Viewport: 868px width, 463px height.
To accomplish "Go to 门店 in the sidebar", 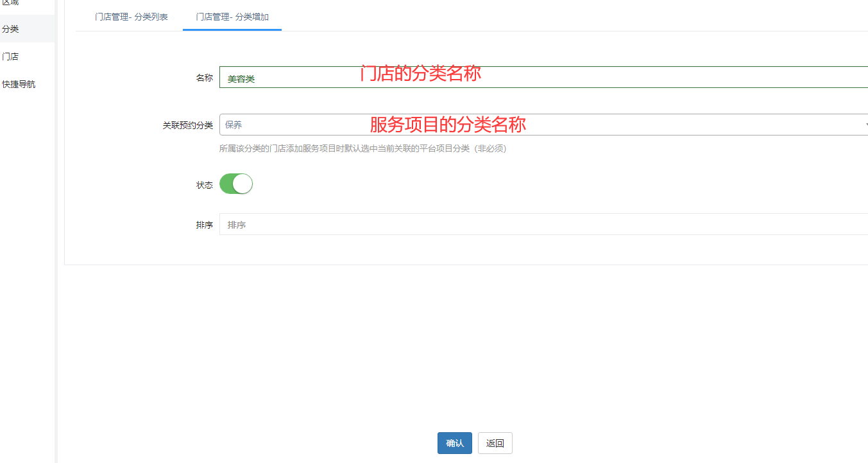I will pyautogui.click(x=11, y=57).
